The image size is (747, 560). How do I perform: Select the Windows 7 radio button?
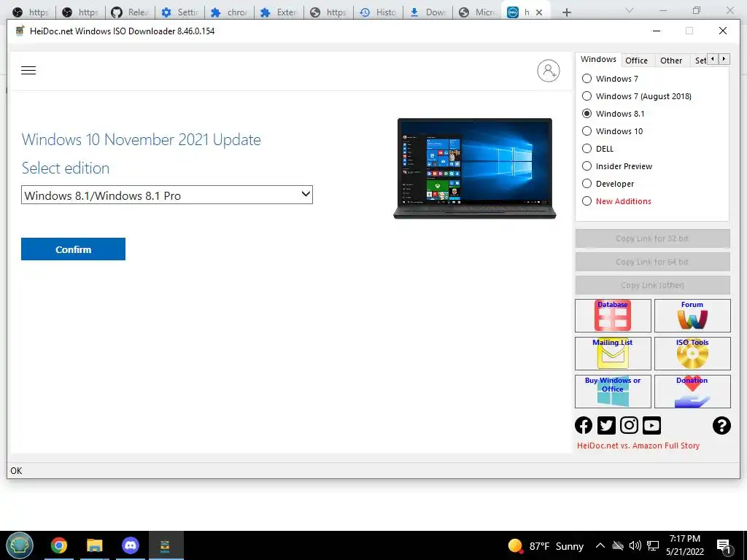point(587,79)
